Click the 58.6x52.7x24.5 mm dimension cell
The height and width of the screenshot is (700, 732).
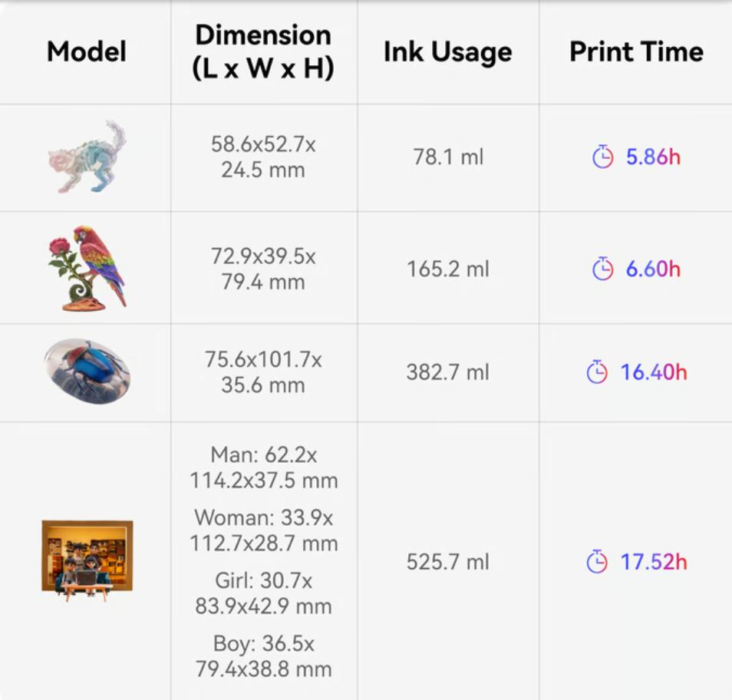(x=263, y=157)
